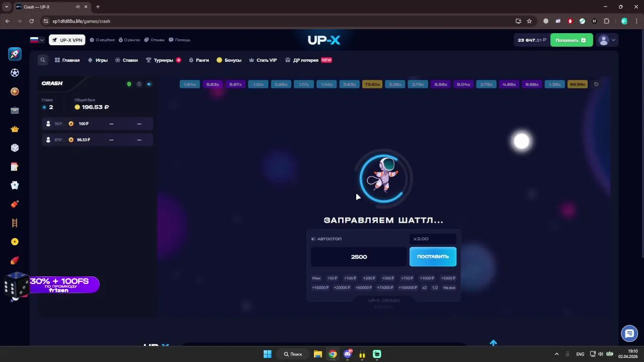Open the О кешбэке link

[102, 40]
